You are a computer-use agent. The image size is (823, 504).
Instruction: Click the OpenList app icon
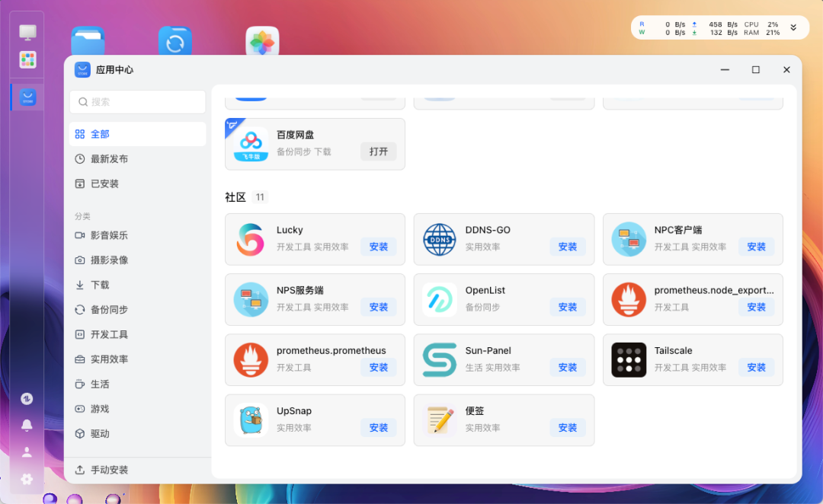(439, 298)
